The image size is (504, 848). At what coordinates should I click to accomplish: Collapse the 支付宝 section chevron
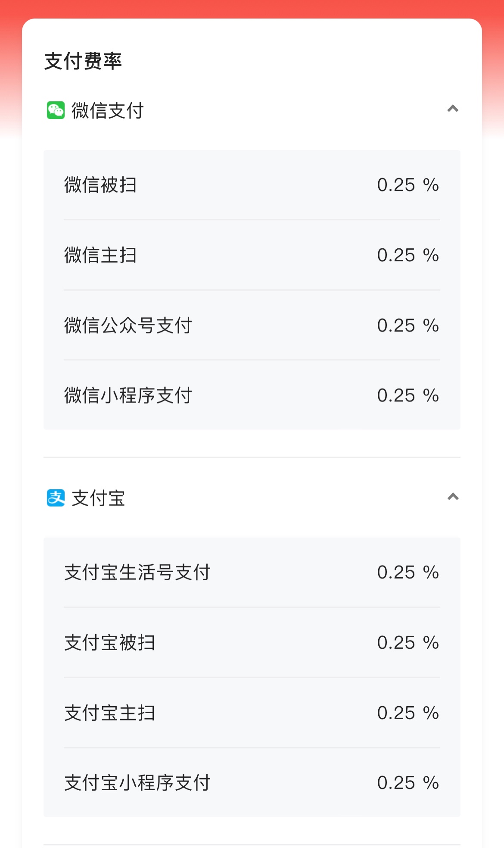click(453, 497)
